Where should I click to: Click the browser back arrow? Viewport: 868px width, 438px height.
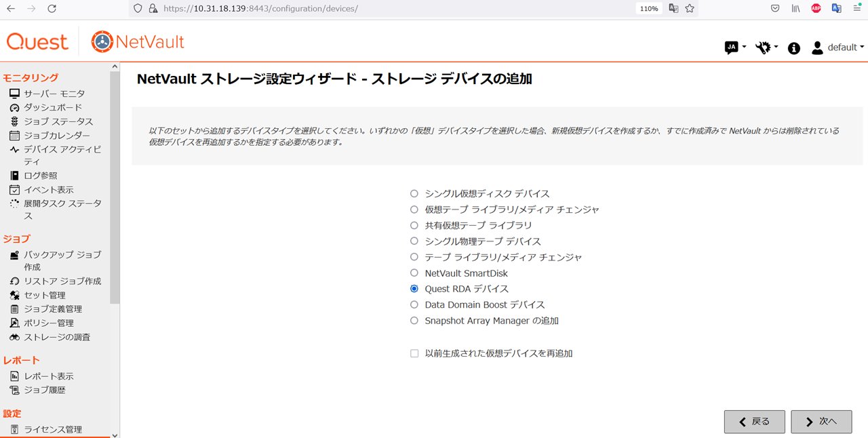tap(10, 9)
